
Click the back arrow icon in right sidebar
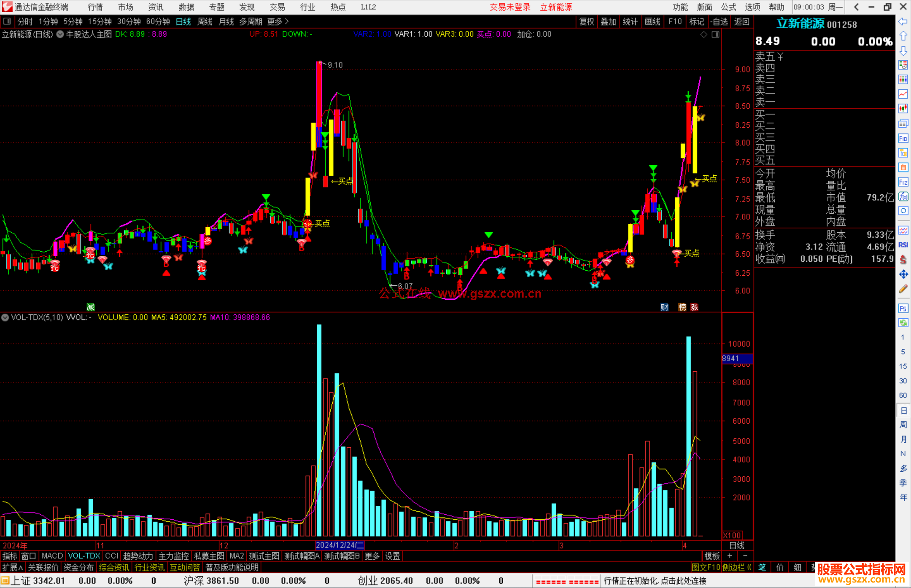903,21
